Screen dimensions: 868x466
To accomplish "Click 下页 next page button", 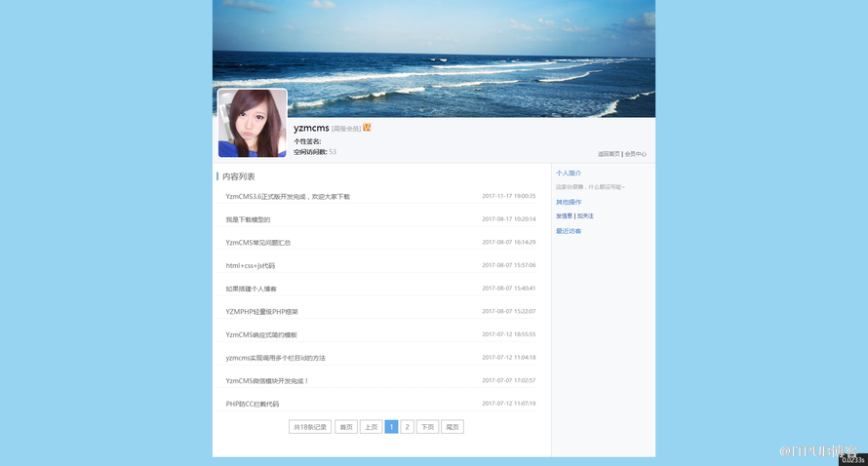I will (427, 427).
